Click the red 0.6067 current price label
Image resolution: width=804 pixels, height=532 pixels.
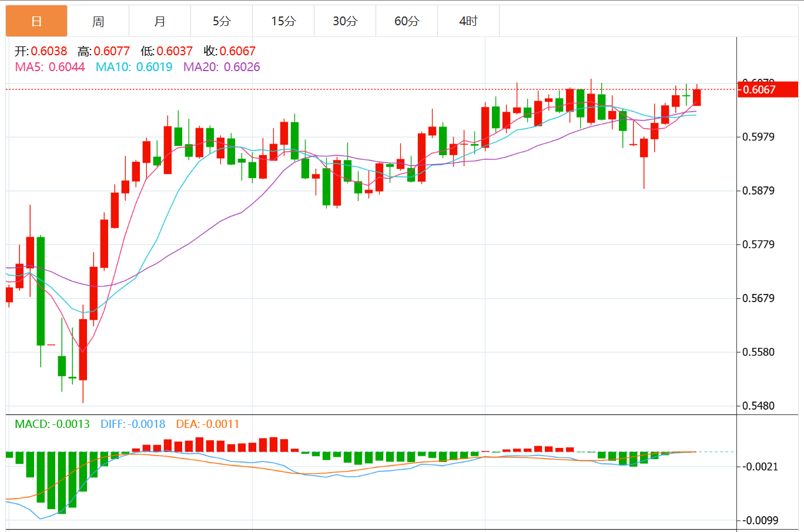point(768,89)
